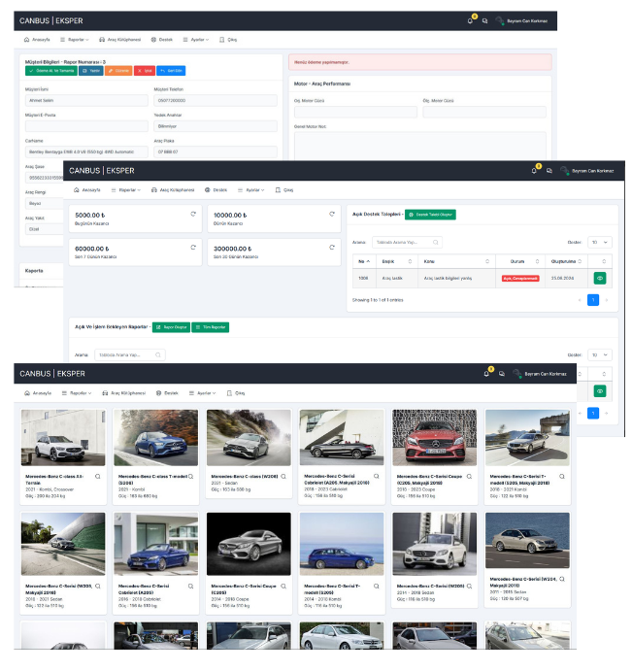Focus the Yedek Anahtar field
The width and height of the screenshot is (632, 672).
pos(216,126)
